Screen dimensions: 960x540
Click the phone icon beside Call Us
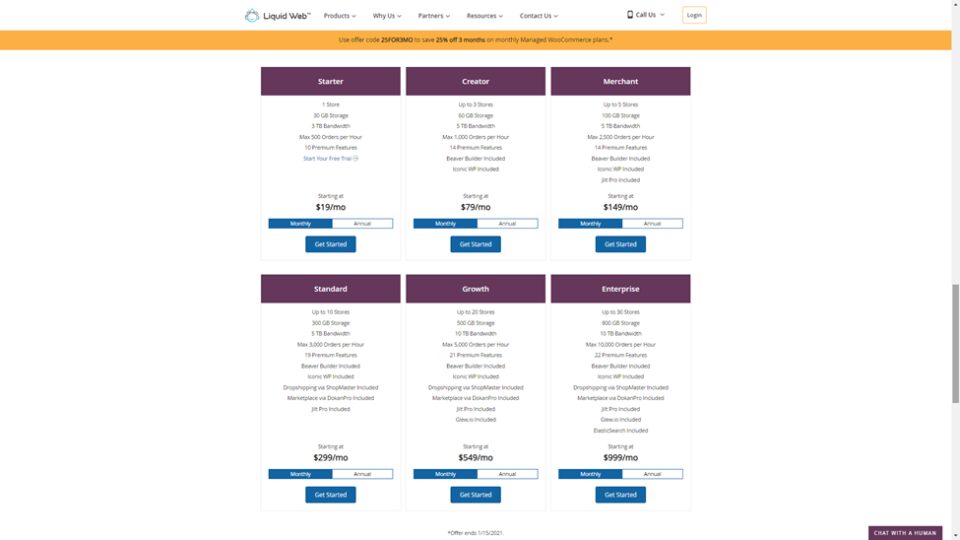[x=629, y=15]
